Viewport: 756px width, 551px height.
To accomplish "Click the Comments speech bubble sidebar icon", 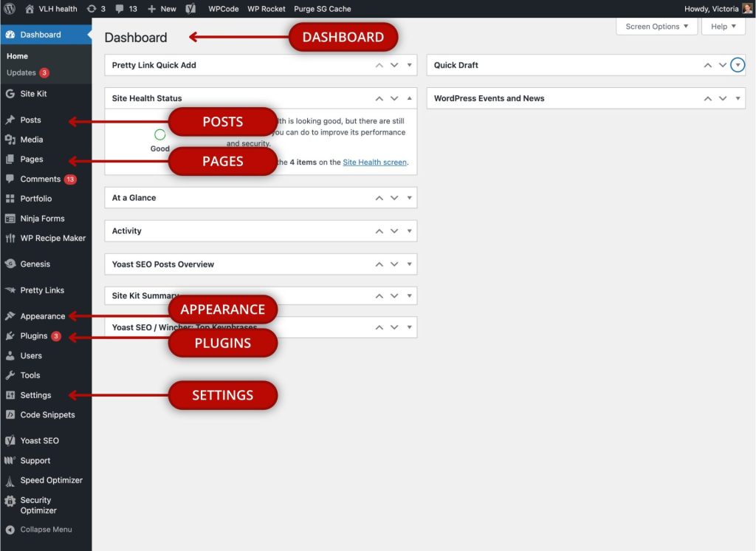I will pyautogui.click(x=10, y=179).
